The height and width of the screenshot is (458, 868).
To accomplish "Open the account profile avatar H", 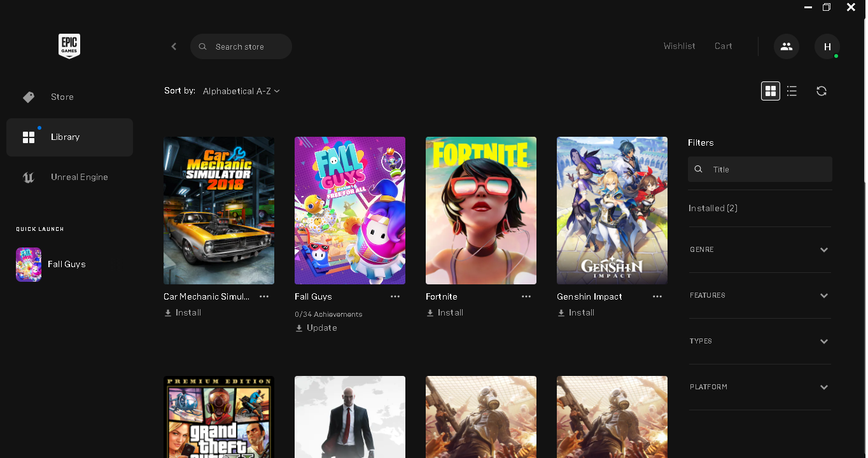I will pos(827,46).
